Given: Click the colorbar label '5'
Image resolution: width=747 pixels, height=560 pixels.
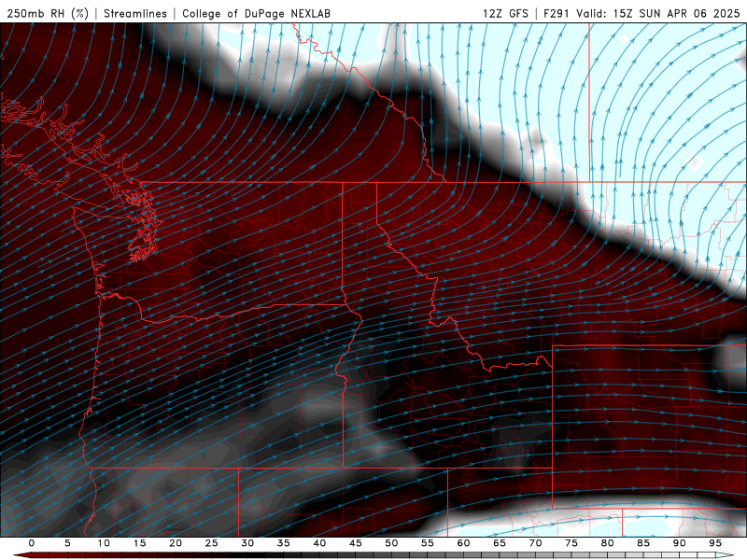Looking at the screenshot, I should coord(67,543).
